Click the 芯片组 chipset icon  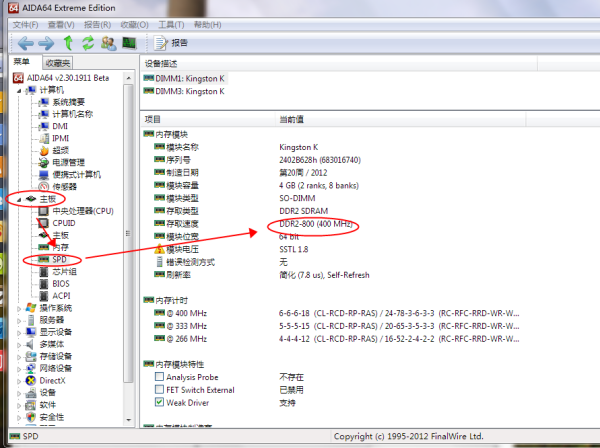pos(44,272)
